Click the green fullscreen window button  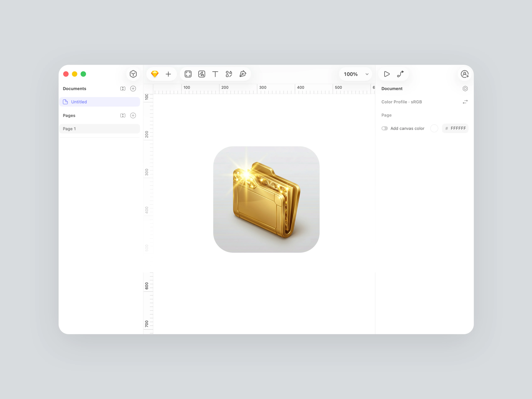pyautogui.click(x=83, y=74)
